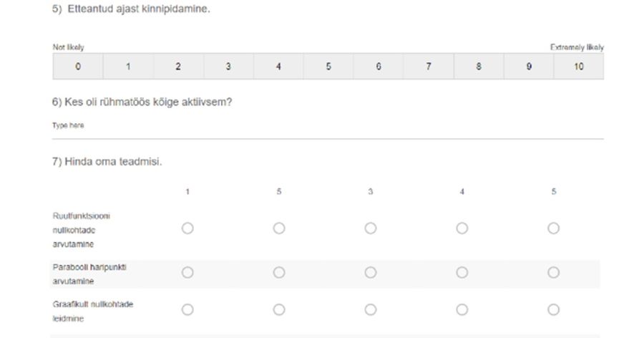Choose the last-column radio for Ruutfunktsiooni row
This screenshot has width=644, height=338.
[554, 228]
